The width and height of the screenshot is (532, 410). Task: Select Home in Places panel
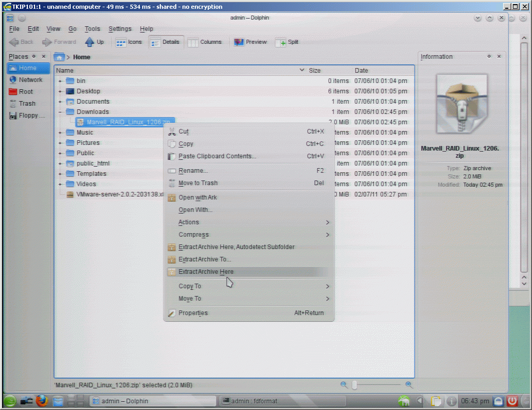pos(28,68)
